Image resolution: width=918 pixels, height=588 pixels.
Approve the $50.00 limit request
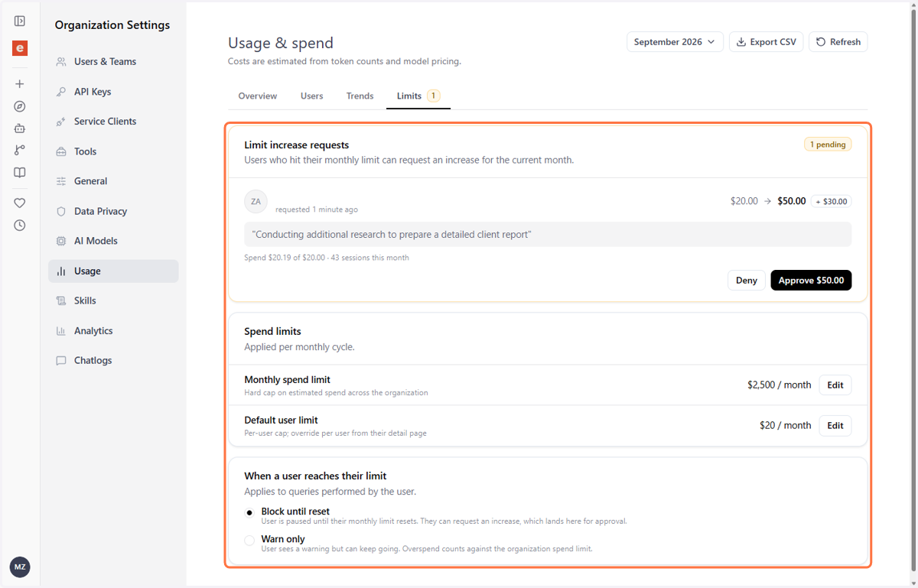pyautogui.click(x=811, y=281)
